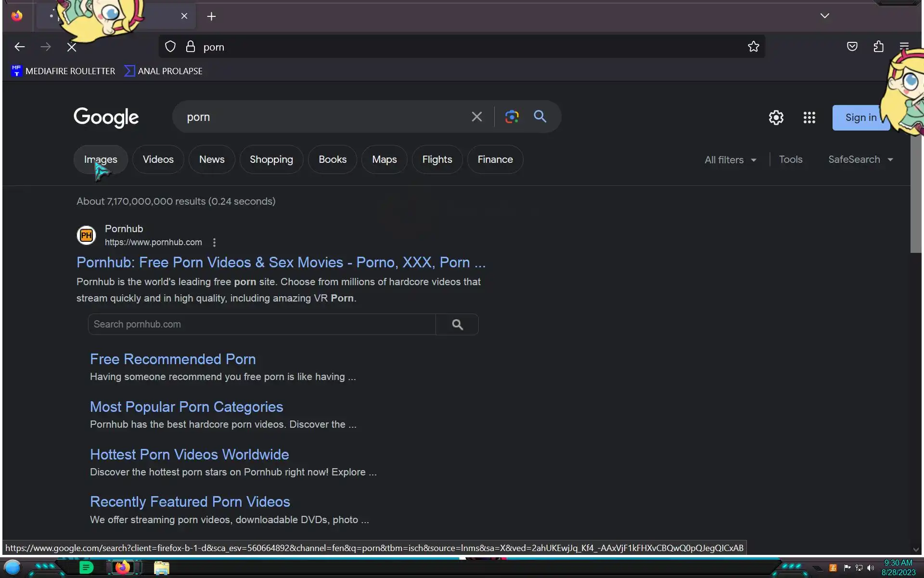Open a new tab with plus button
This screenshot has width=924, height=578.
(x=211, y=16)
